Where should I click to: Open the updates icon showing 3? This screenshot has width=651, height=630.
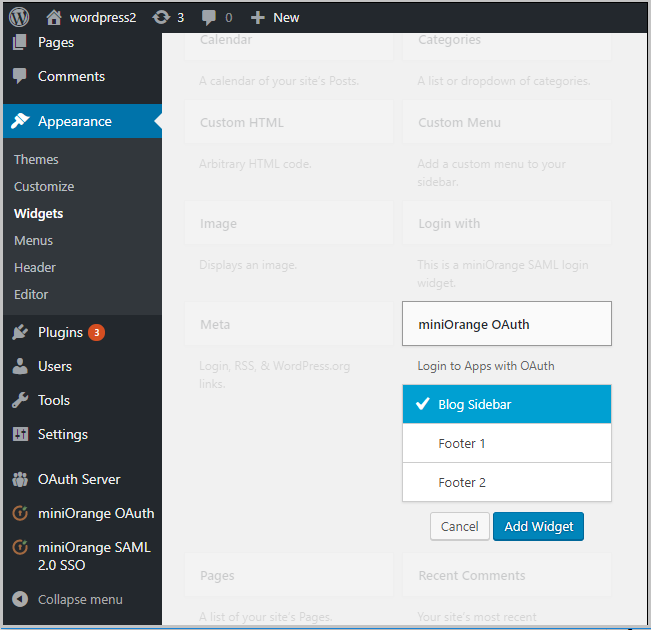(x=161, y=17)
